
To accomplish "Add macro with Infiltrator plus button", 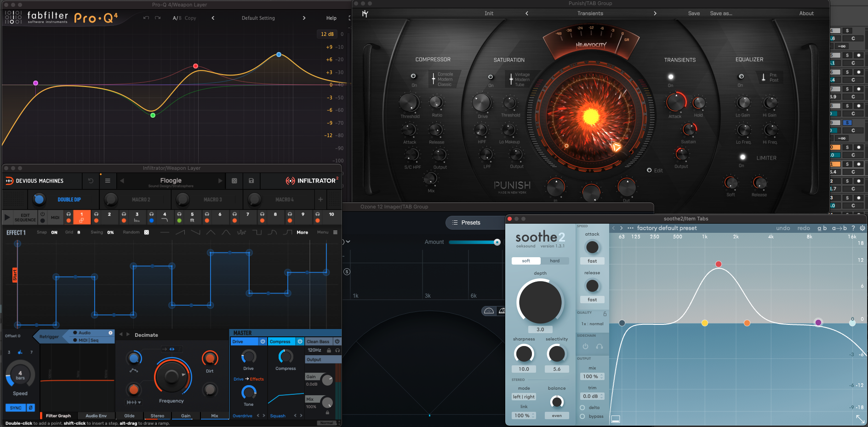I will 320,199.
